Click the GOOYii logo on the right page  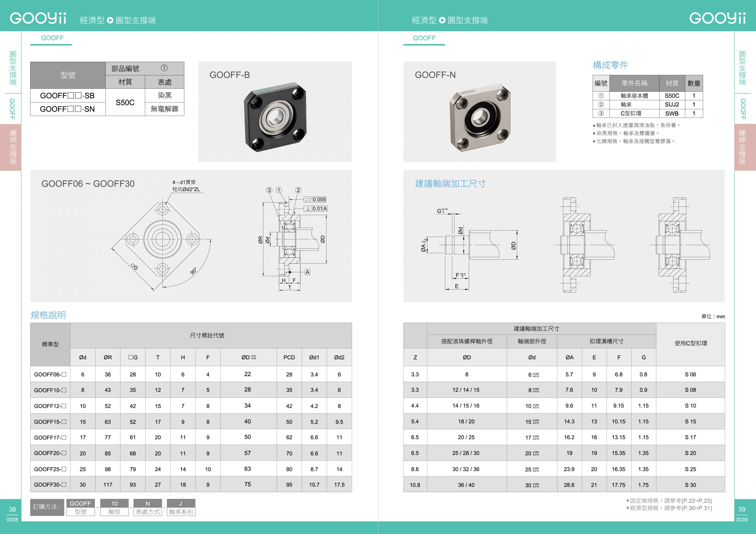point(717,18)
